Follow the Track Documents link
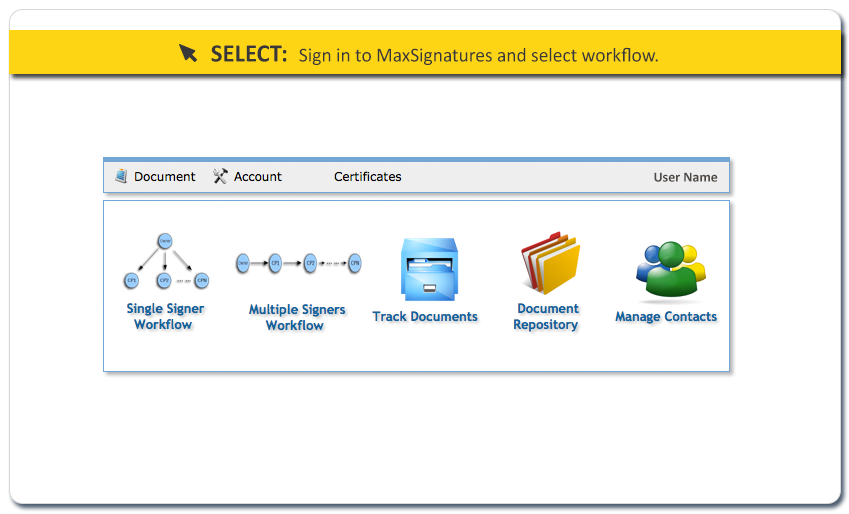 tap(425, 316)
